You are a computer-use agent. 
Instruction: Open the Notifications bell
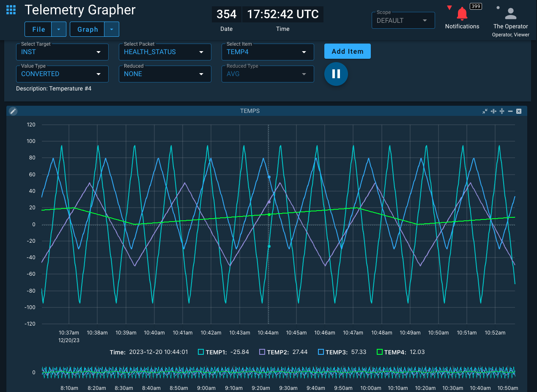[462, 14]
